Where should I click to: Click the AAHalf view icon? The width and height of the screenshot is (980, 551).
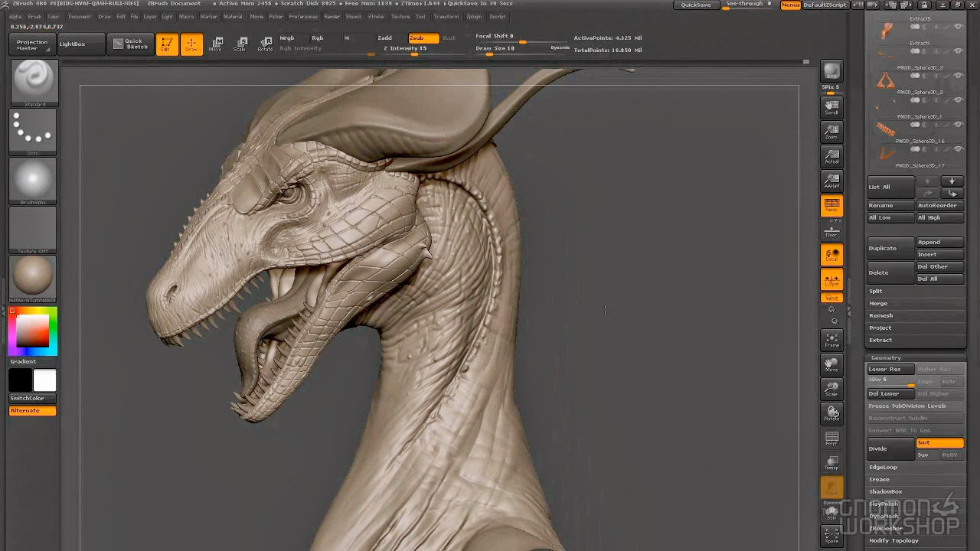coord(831,180)
